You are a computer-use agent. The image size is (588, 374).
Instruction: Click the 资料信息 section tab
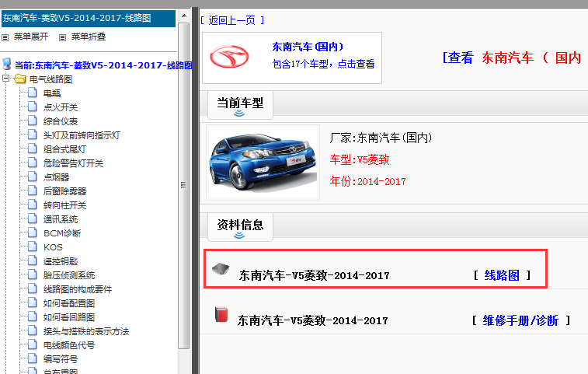tap(240, 227)
